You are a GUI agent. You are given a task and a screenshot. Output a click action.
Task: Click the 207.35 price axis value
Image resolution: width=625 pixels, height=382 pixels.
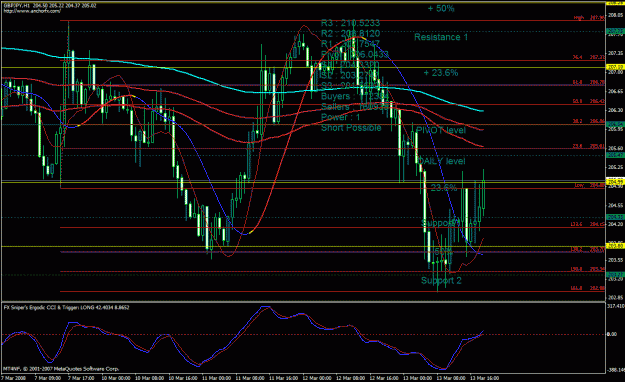[616, 53]
